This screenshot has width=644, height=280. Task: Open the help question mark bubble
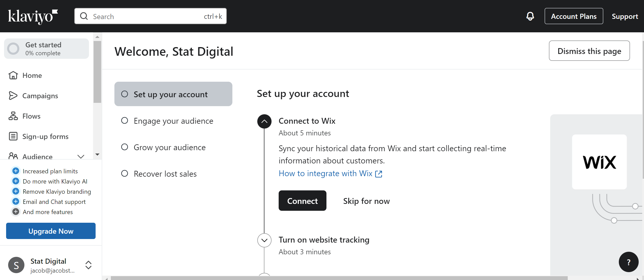click(628, 262)
